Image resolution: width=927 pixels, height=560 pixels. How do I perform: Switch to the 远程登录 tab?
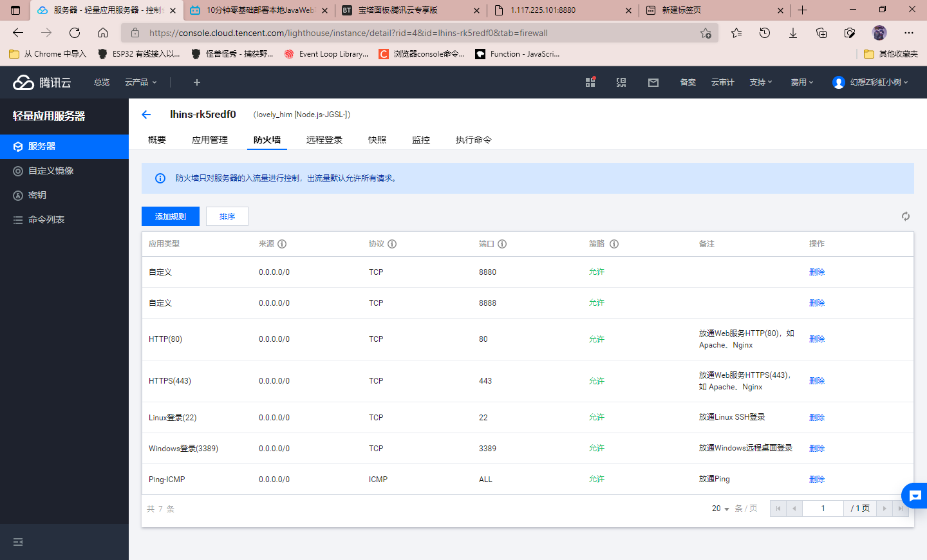click(324, 140)
